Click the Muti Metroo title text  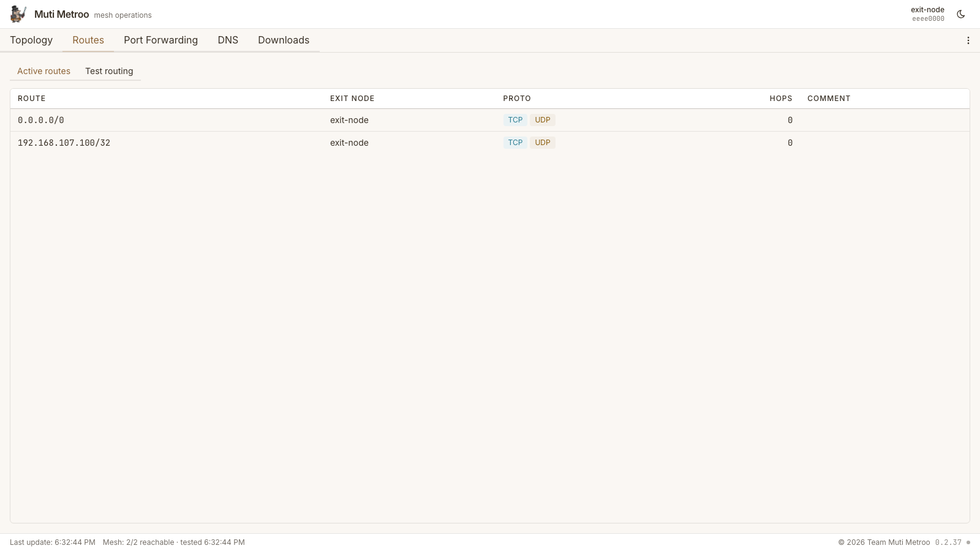click(x=61, y=14)
